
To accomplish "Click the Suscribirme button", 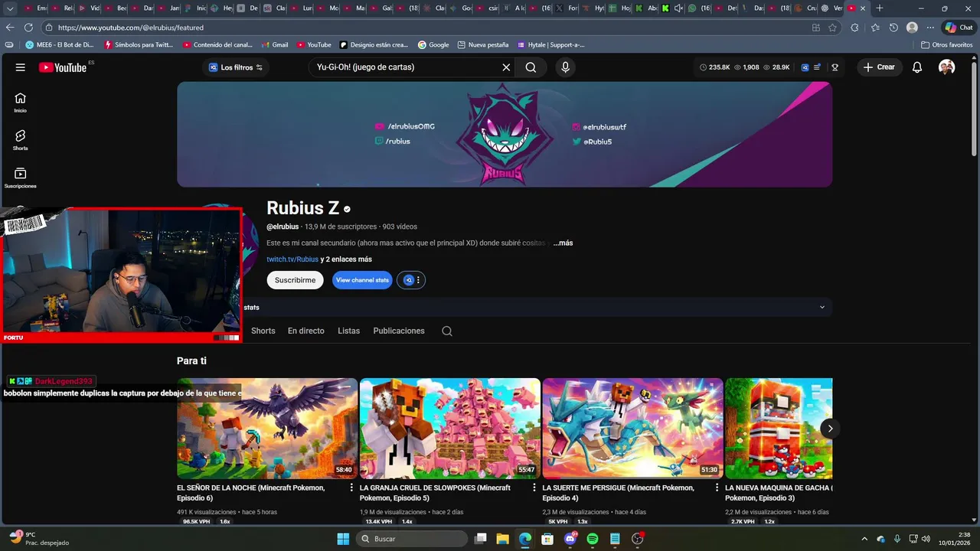I will pyautogui.click(x=295, y=280).
